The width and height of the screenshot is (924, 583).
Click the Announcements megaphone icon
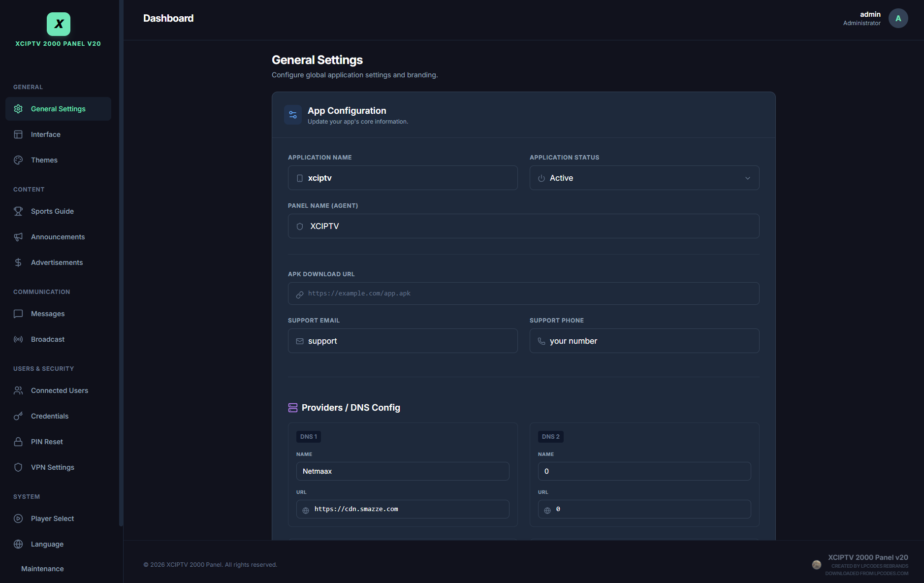[x=18, y=237]
